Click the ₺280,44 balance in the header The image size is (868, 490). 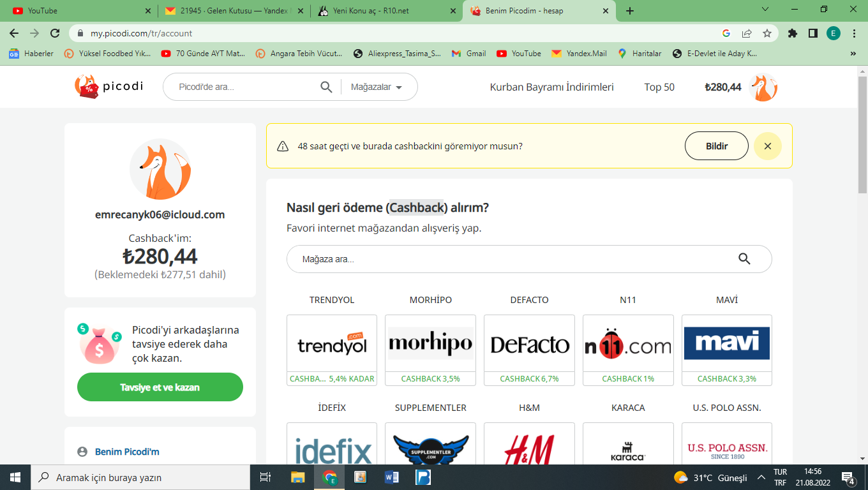[x=723, y=87]
